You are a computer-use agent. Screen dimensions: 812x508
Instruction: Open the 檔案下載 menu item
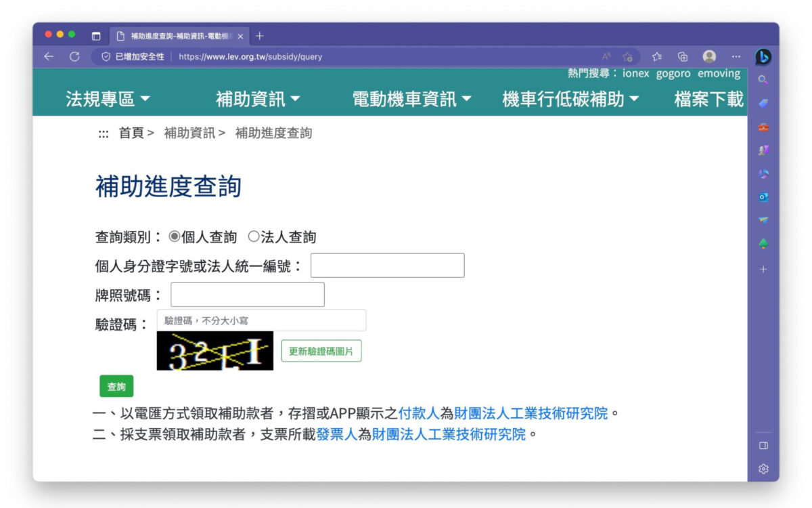(709, 100)
